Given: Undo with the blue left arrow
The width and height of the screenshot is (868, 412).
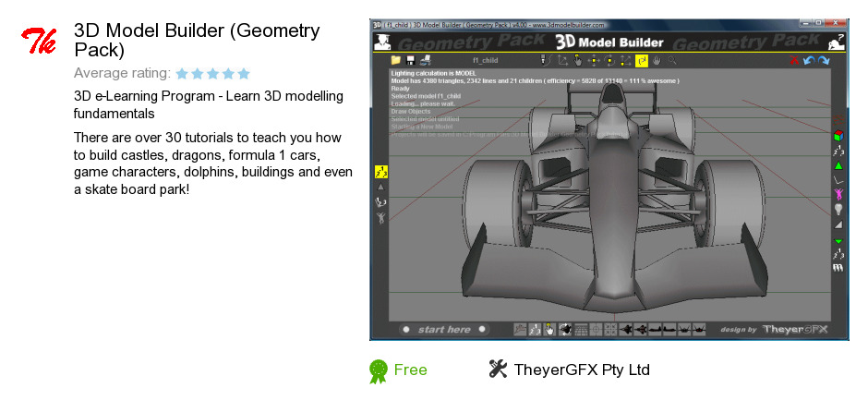Looking at the screenshot, I should point(809,60).
